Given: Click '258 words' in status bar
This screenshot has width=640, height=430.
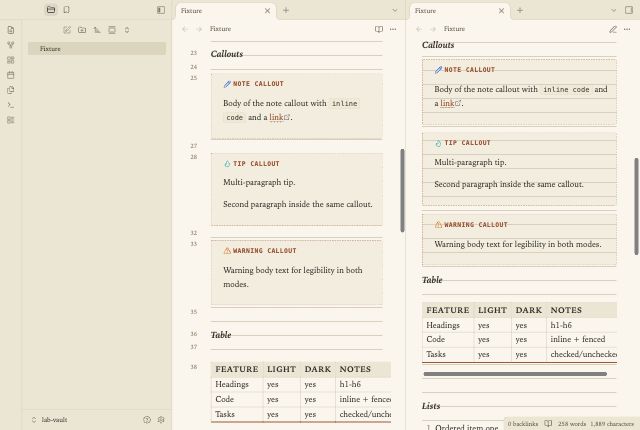Looking at the screenshot, I should click(572, 424).
